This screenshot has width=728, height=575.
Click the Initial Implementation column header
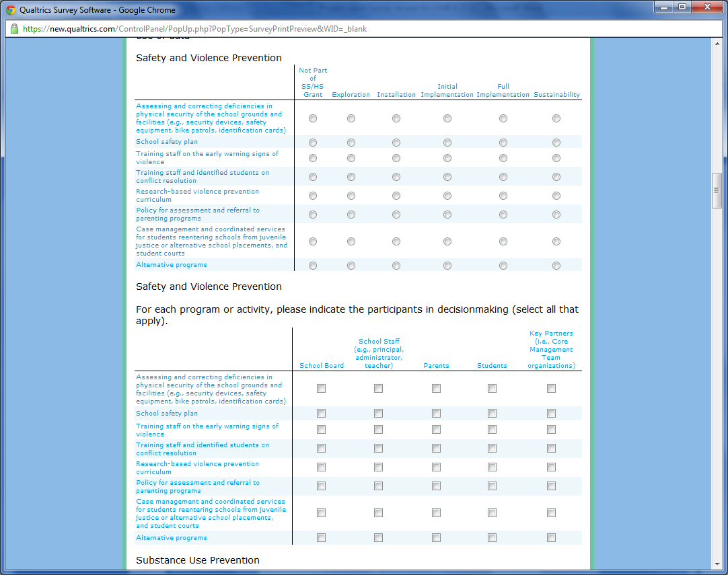click(447, 91)
